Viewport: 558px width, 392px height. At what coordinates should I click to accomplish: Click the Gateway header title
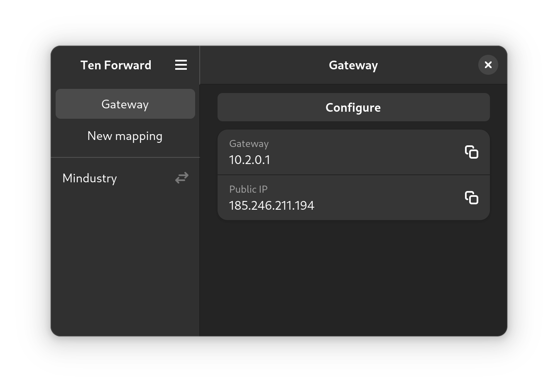(x=353, y=65)
